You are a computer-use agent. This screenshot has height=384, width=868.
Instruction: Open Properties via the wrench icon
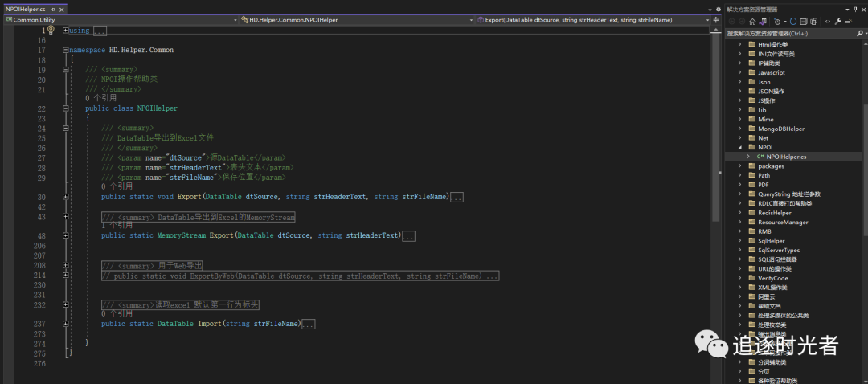[x=837, y=21]
